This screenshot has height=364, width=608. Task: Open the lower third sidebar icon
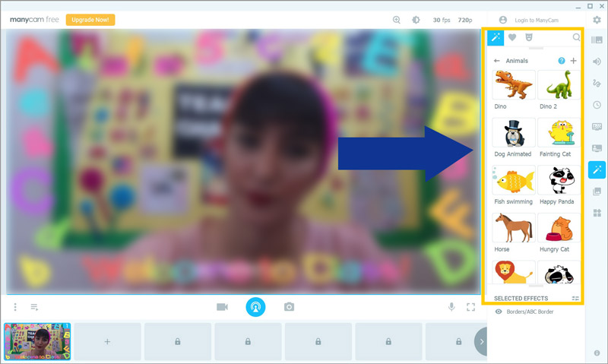(x=597, y=148)
